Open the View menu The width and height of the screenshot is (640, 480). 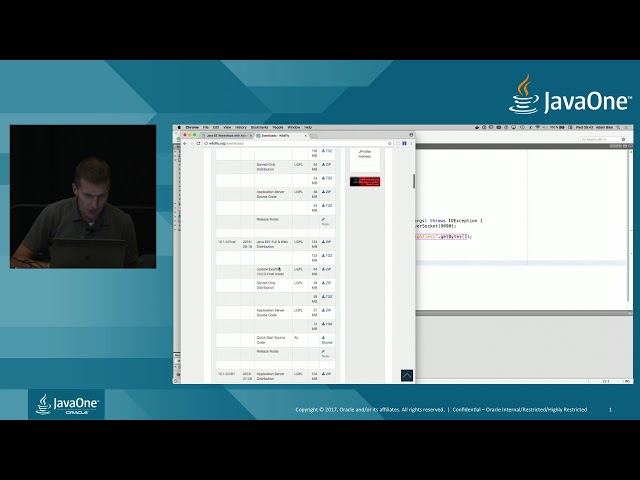227,127
